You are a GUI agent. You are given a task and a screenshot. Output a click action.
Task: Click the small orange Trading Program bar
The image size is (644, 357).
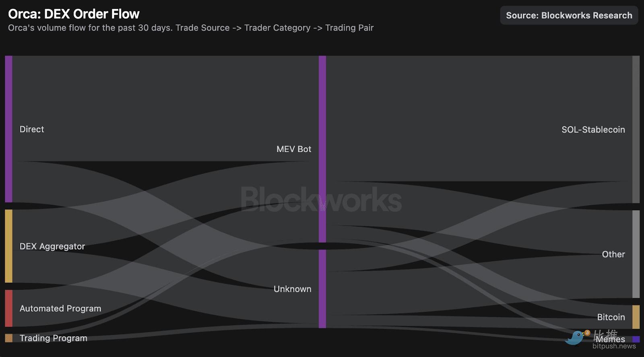(8, 338)
